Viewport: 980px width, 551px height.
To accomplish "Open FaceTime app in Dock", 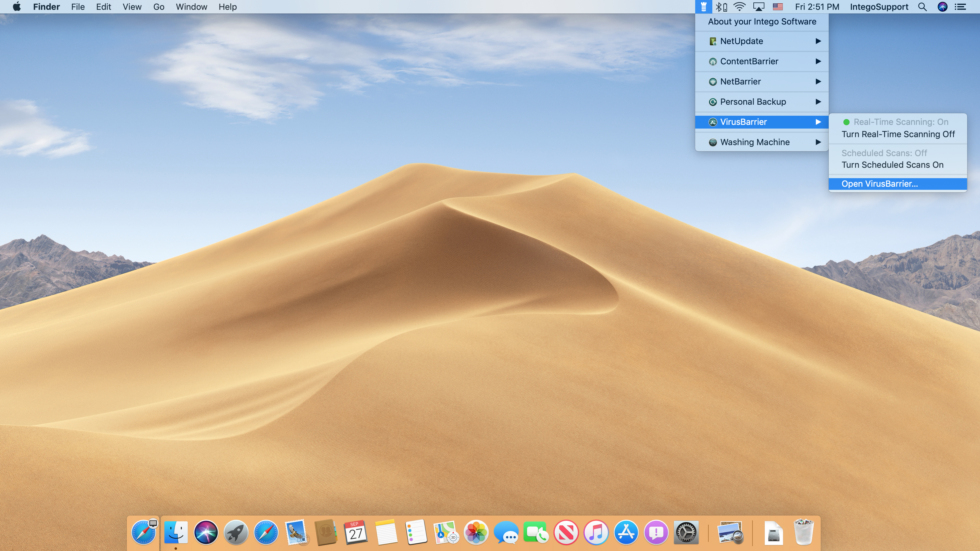I will (x=536, y=532).
